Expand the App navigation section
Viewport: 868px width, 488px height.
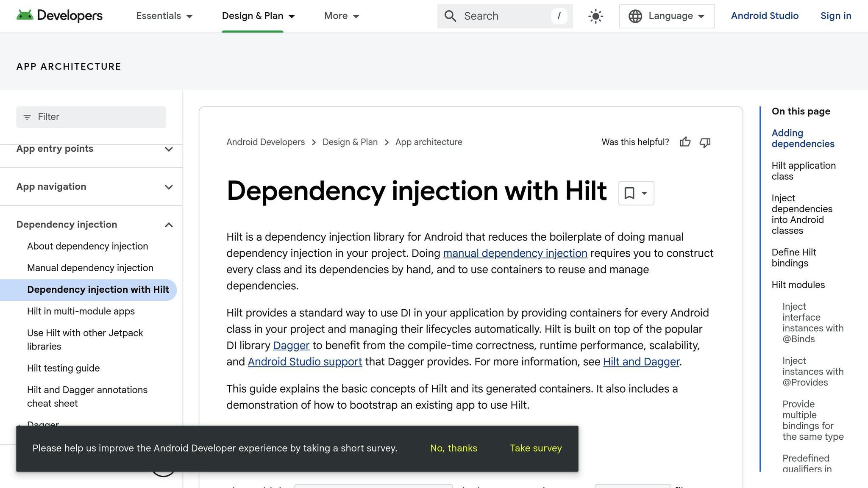click(x=169, y=187)
